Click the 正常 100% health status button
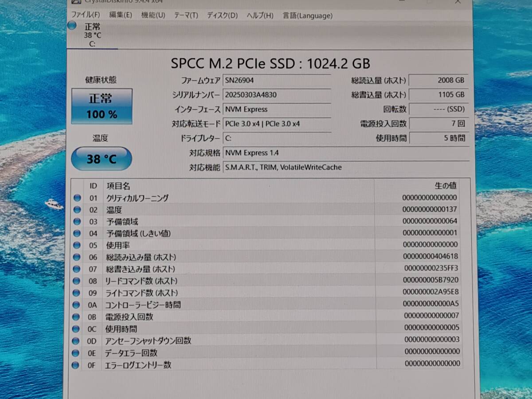The height and width of the screenshot is (399, 532). [102, 106]
